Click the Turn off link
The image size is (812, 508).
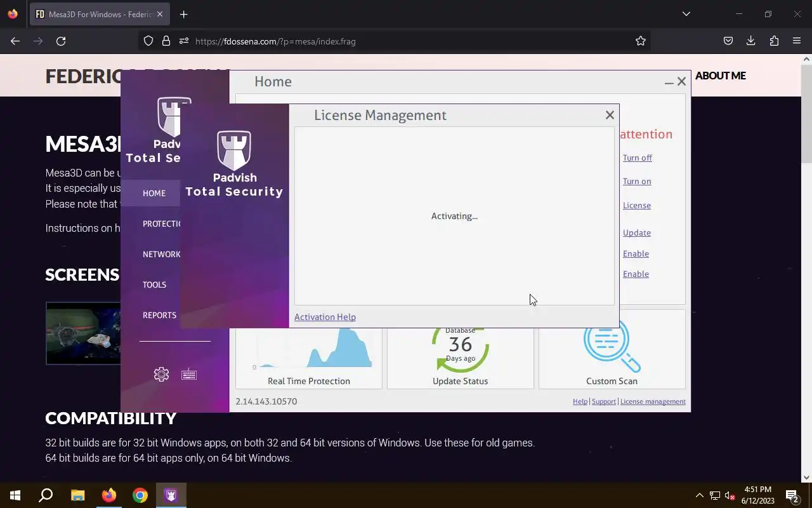click(x=638, y=157)
